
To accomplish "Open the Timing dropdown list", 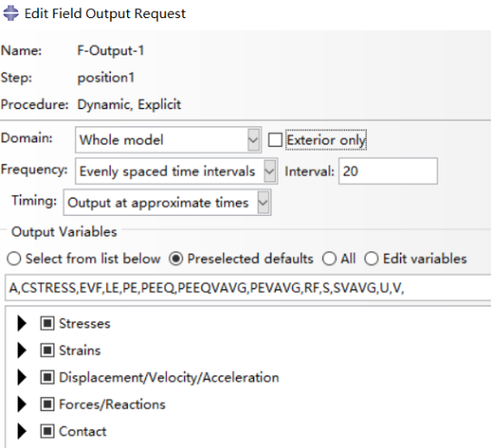I will [167, 202].
